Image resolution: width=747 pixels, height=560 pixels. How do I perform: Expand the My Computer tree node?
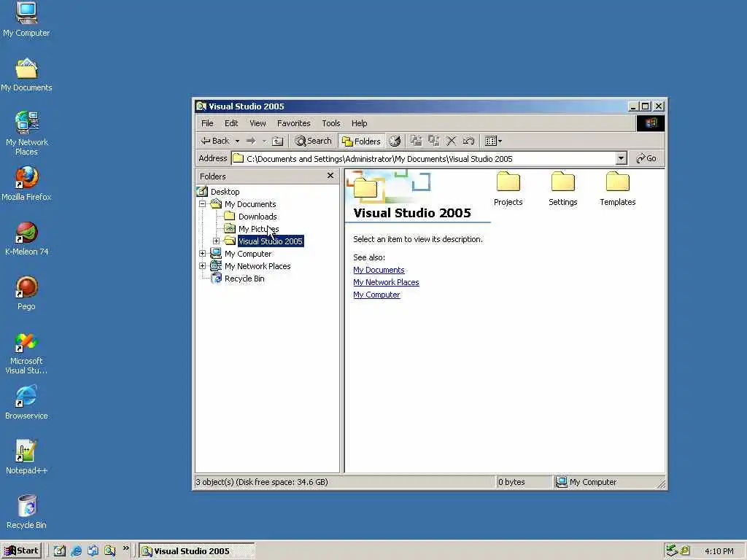[x=203, y=253]
